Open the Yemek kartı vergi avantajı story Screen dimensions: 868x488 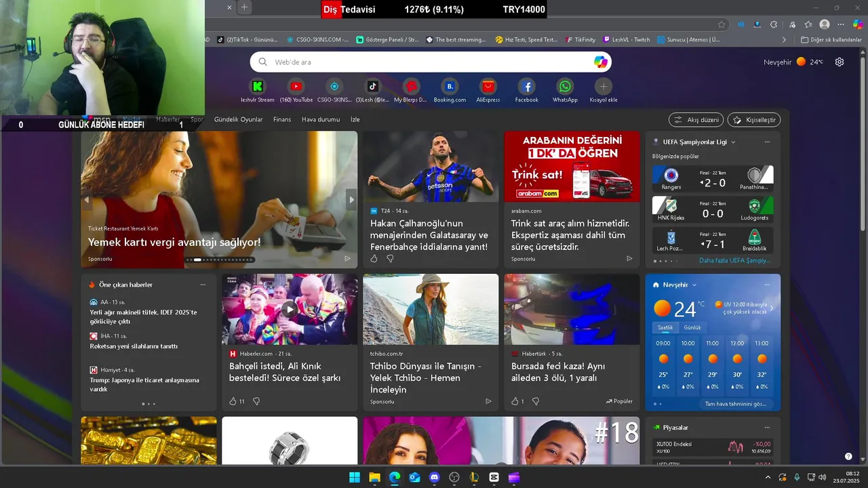[174, 242]
